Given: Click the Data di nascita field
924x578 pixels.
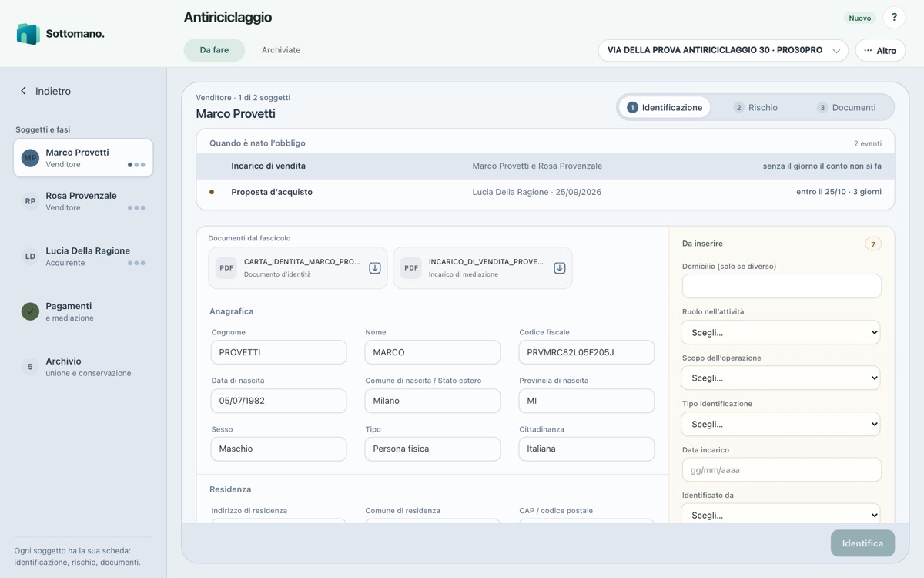Looking at the screenshot, I should point(279,401).
